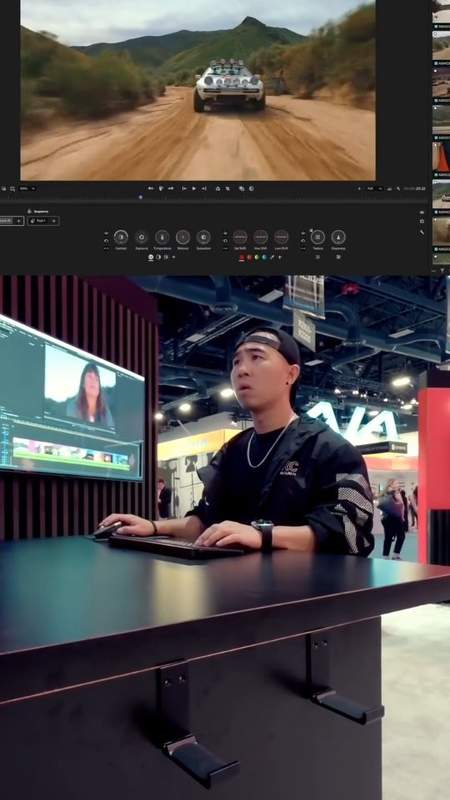Close the Rad 1 chip with its X

[54, 221]
